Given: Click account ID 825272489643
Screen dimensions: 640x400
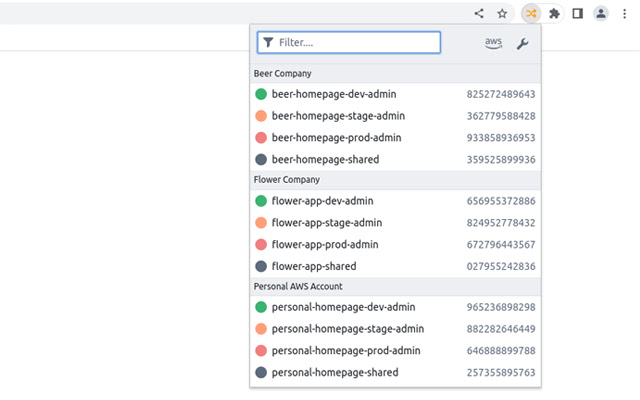Looking at the screenshot, I should [501, 94].
